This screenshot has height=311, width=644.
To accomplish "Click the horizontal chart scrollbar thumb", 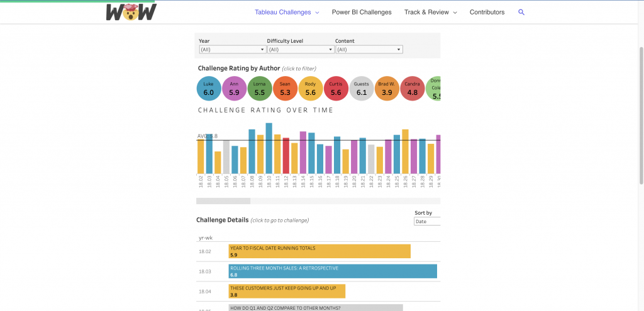I will 223,201.
